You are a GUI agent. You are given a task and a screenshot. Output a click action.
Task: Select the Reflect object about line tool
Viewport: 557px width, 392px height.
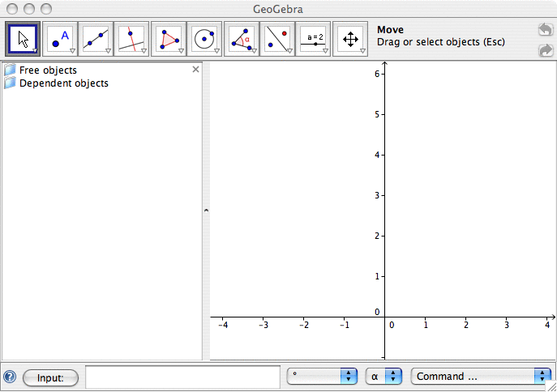278,38
